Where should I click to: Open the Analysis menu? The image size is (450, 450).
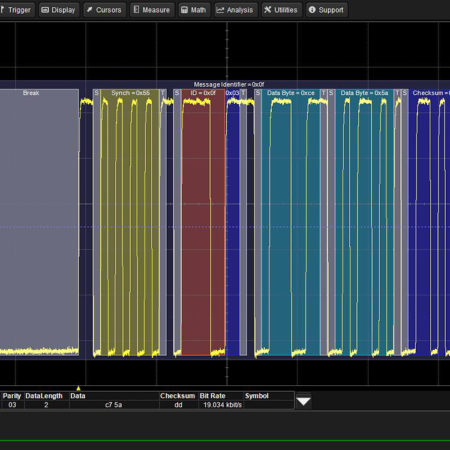pos(236,10)
